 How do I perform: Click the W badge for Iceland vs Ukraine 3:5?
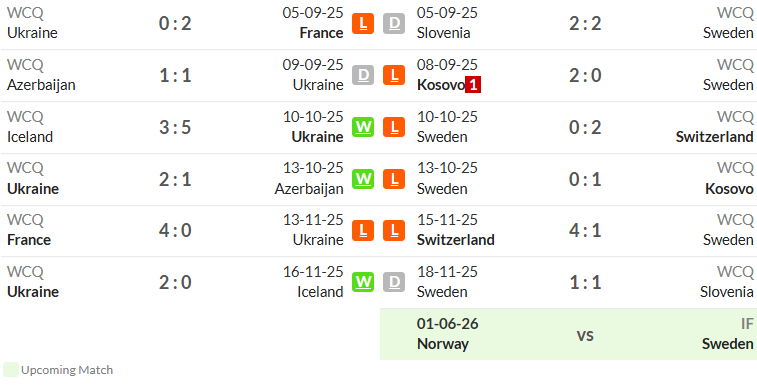point(363,127)
